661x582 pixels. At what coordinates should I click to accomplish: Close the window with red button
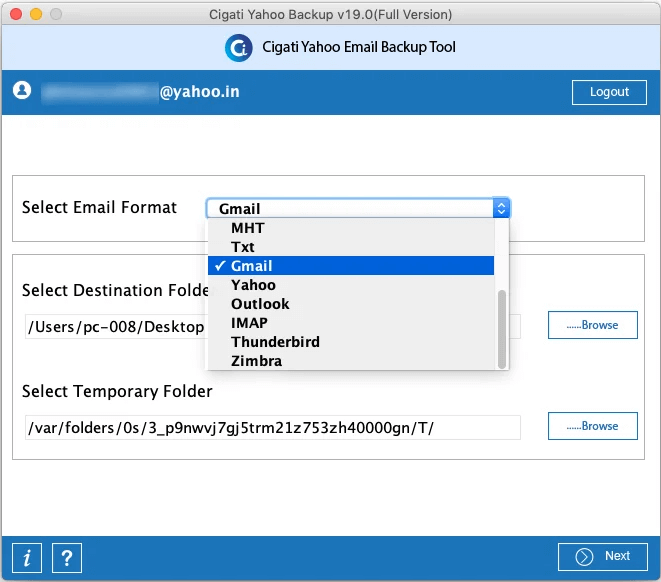(x=16, y=14)
